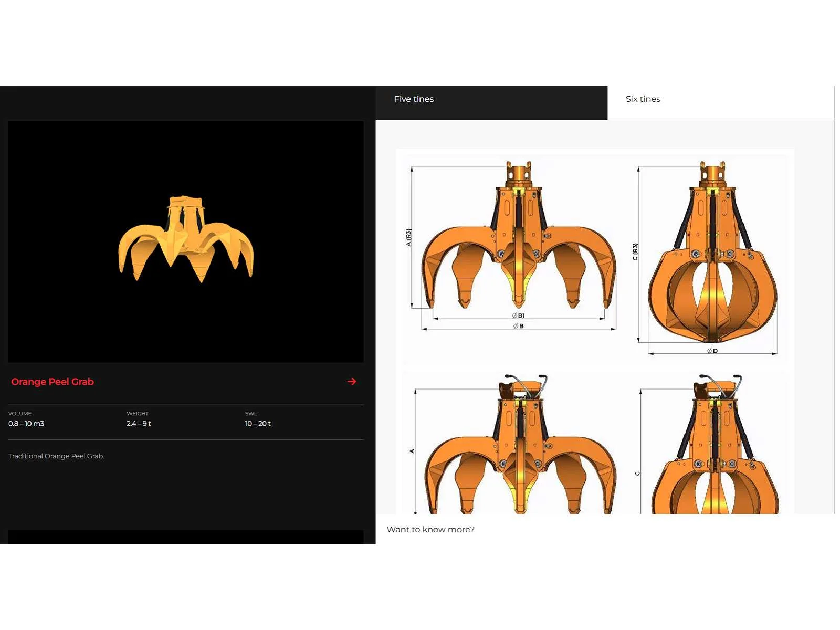Click the A (R3) height dimension label
Image resolution: width=840 pixels, height=630 pixels.
pyautogui.click(x=408, y=237)
